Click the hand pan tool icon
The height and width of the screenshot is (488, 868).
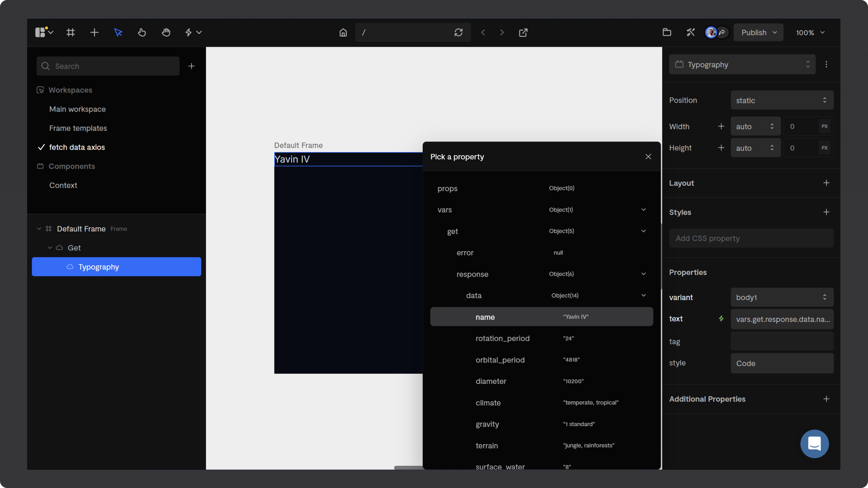tap(166, 33)
